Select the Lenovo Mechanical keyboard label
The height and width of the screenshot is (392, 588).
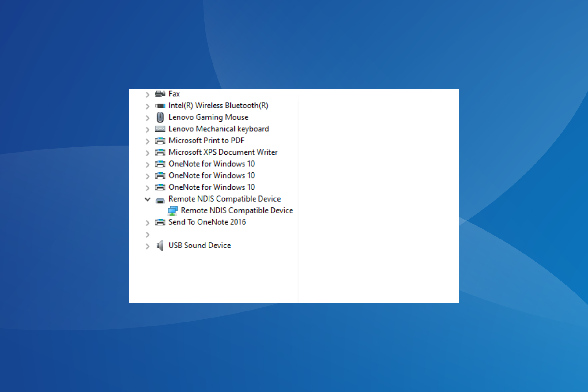point(219,129)
